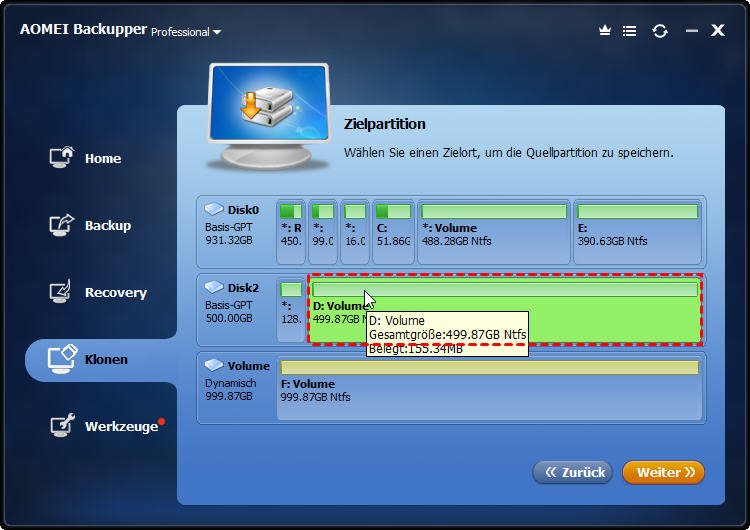Click the Weiter next button
Image resolution: width=750 pixels, height=530 pixels.
coord(663,473)
